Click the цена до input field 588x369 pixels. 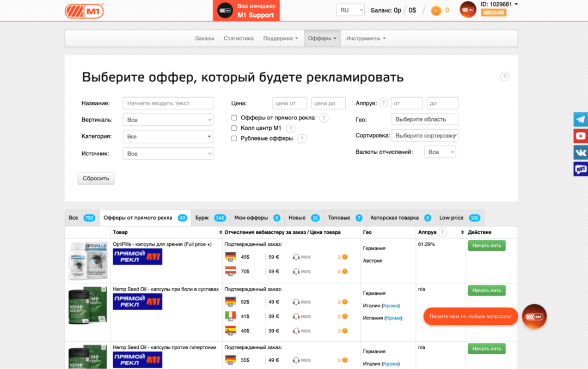[328, 103]
